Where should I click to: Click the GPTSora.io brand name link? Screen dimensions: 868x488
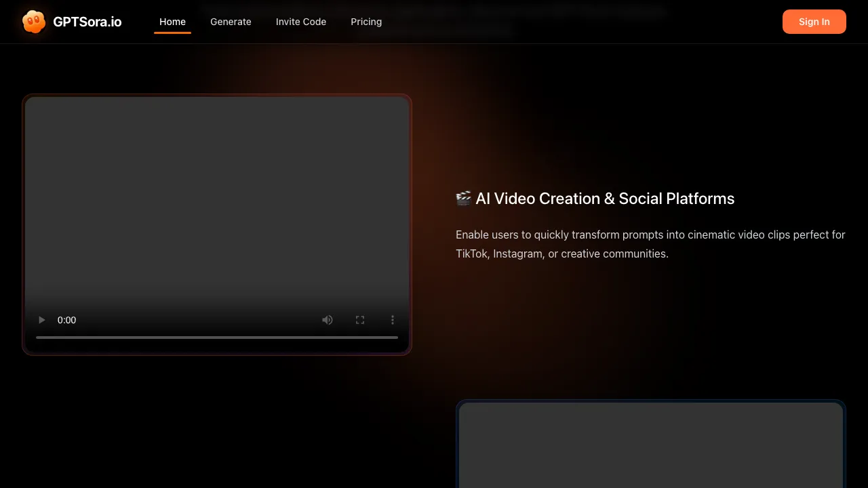[x=87, y=21]
